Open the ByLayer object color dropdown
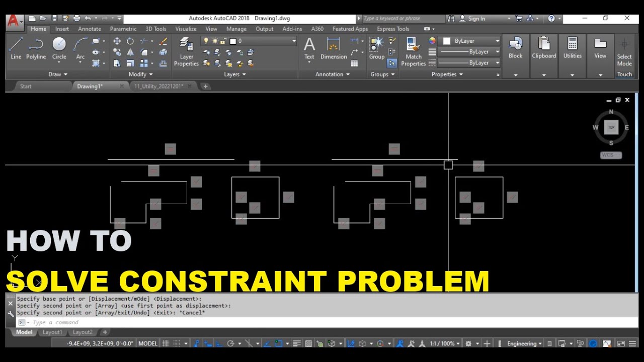This screenshot has height=362, width=644. click(x=469, y=41)
